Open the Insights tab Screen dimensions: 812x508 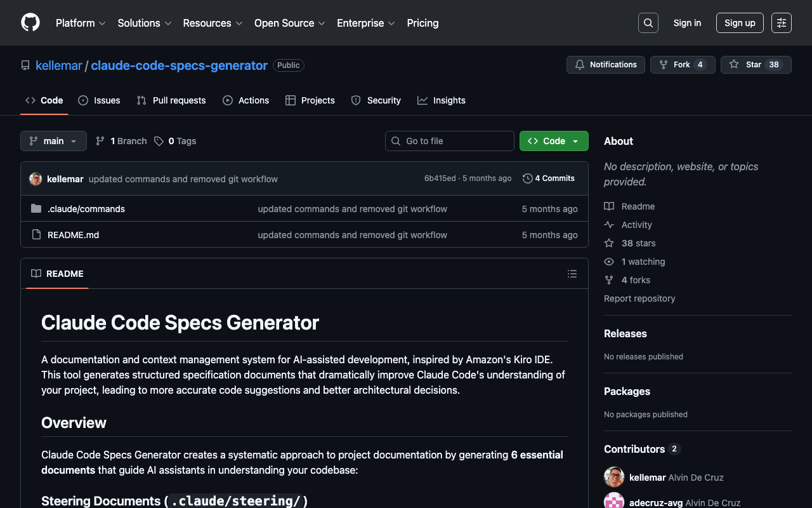pos(442,100)
